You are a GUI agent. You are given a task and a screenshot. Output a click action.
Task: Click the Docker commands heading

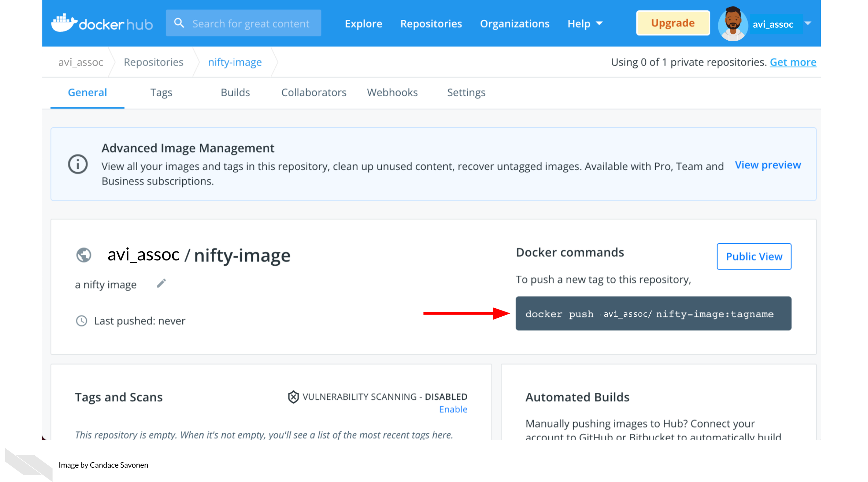570,252
